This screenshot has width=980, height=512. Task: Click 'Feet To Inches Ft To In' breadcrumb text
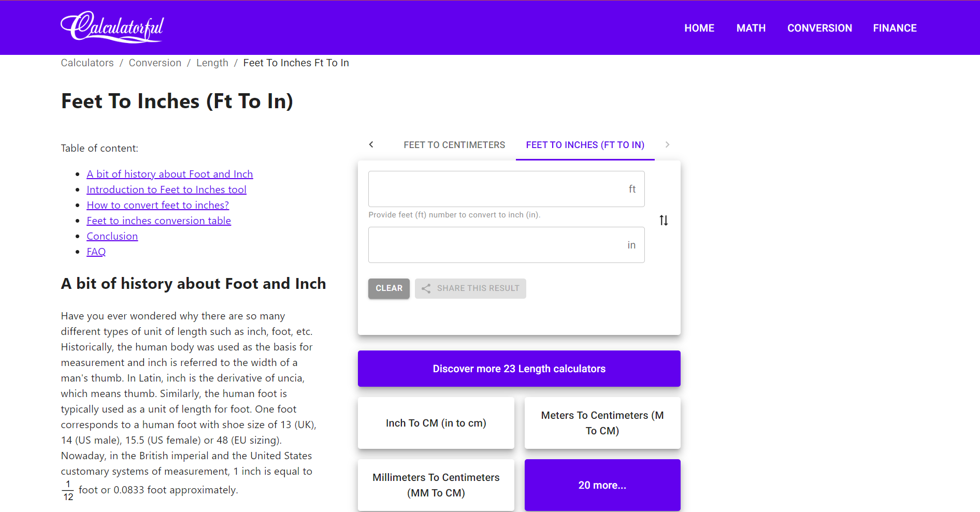296,63
